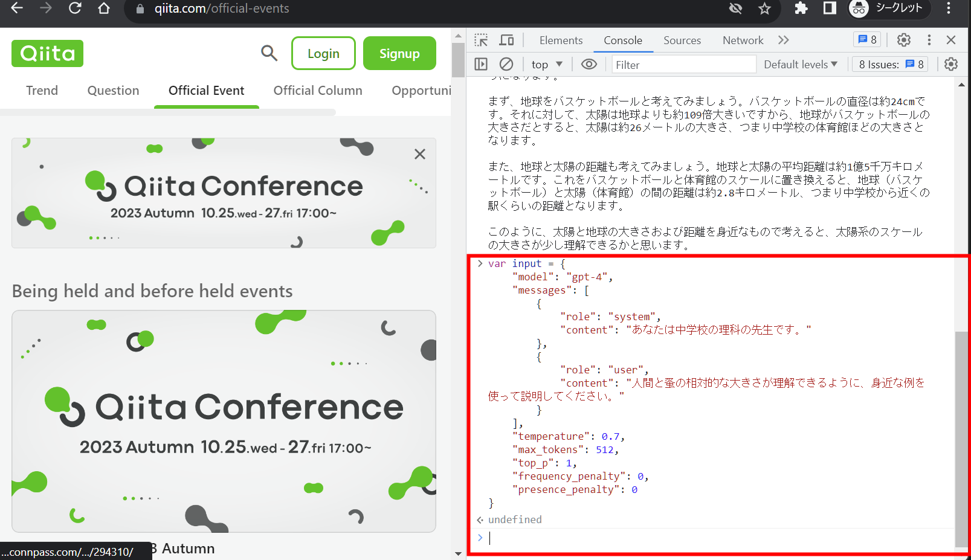Show more DevTools tabs
The width and height of the screenshot is (971, 560).
coord(784,40)
